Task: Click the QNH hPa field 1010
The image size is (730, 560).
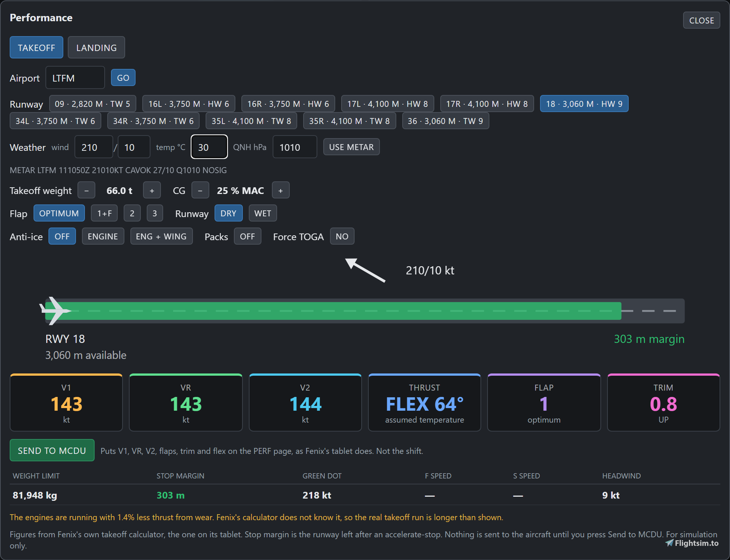Action: [x=295, y=147]
